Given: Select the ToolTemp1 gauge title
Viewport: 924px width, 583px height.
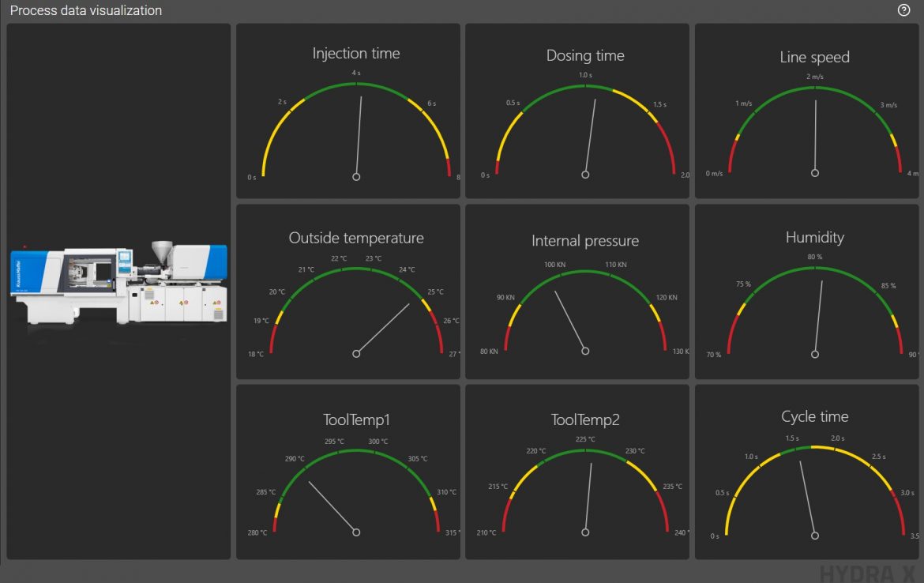Looking at the screenshot, I should [356, 419].
